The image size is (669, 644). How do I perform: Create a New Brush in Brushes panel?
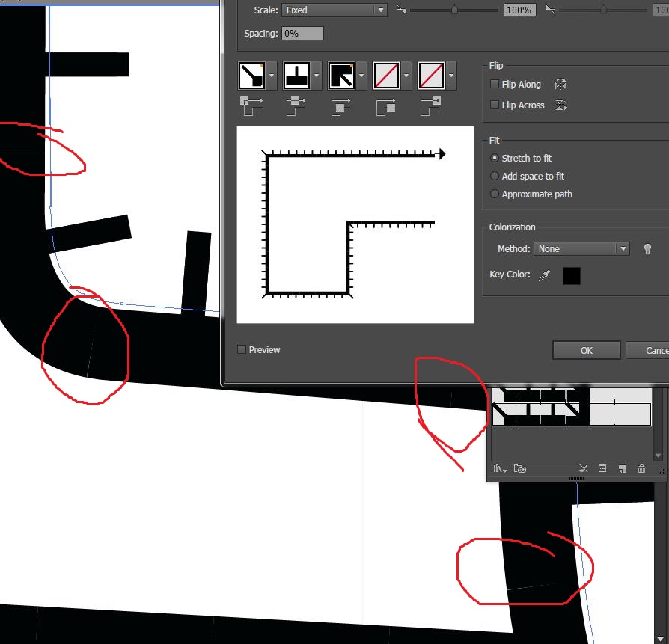point(622,469)
